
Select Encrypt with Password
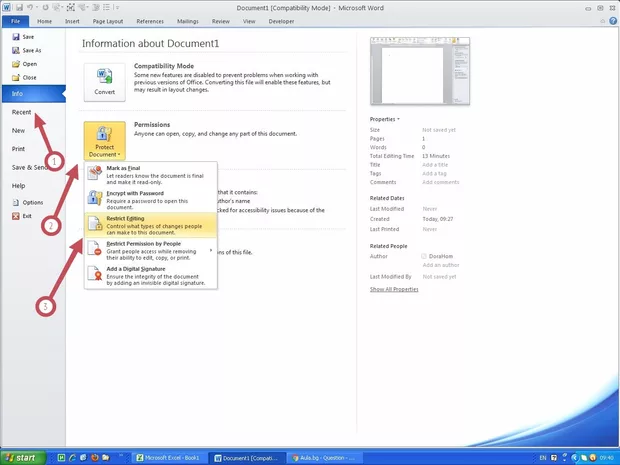coord(146,198)
